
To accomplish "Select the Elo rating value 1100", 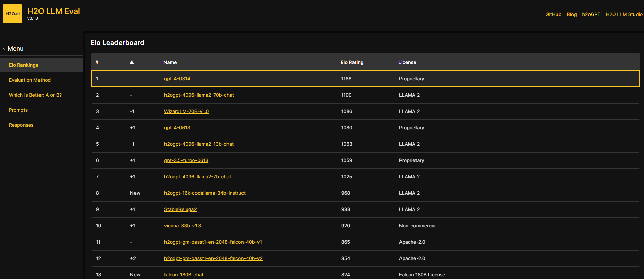I will [x=346, y=95].
